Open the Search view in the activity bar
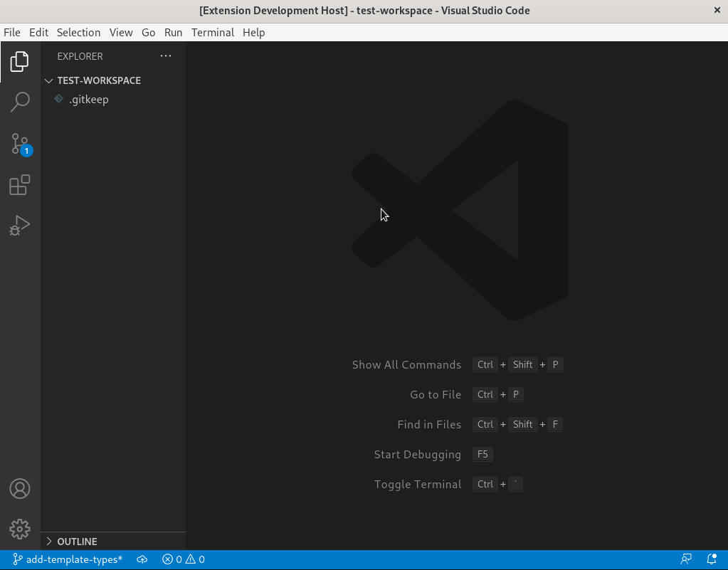 point(20,102)
